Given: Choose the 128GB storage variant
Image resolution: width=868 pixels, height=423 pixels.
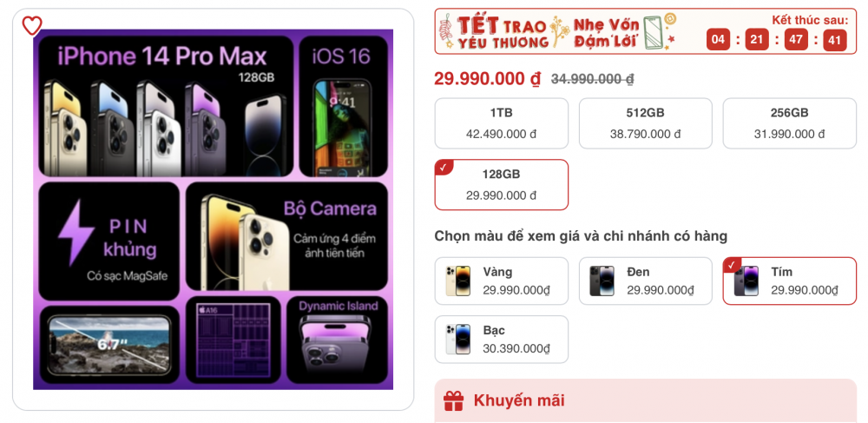Looking at the screenshot, I should (502, 184).
